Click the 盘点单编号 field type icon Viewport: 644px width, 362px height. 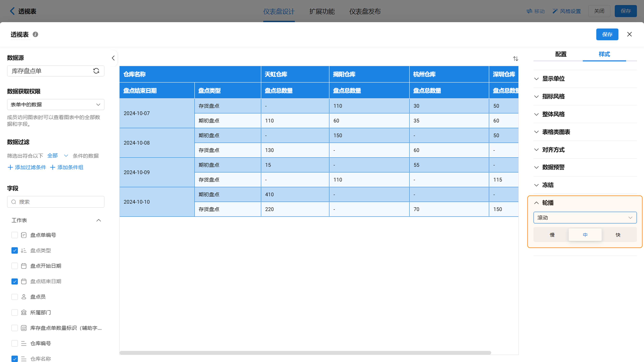click(x=24, y=235)
